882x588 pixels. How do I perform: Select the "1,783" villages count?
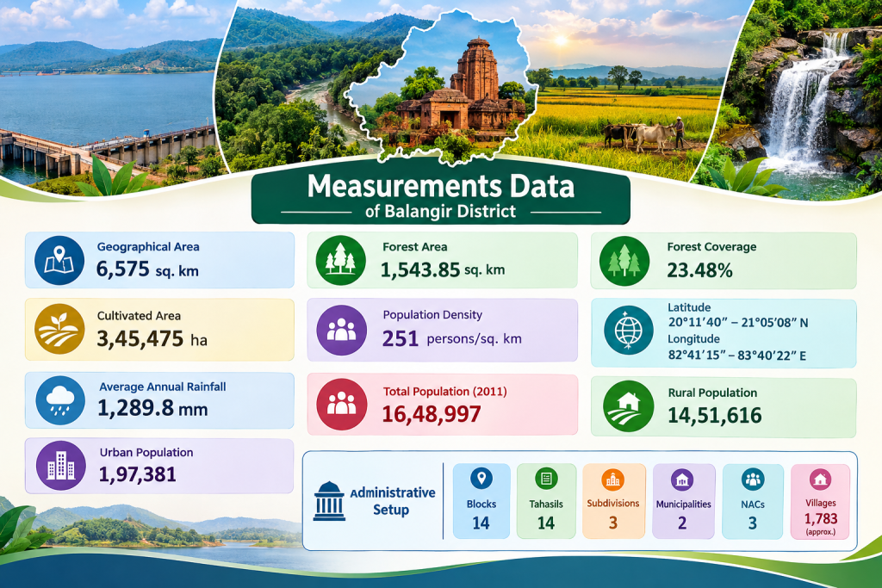pos(821,518)
